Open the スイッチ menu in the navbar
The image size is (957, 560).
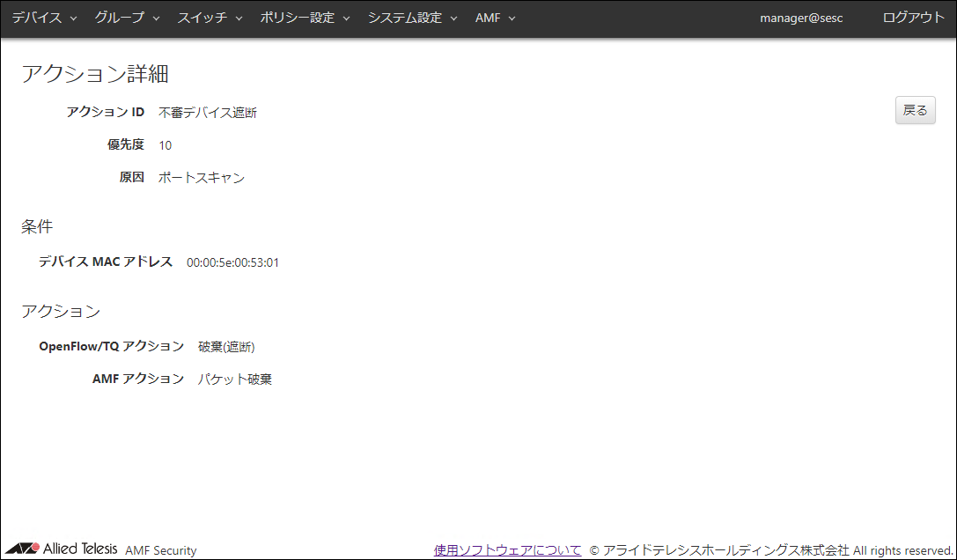coord(210,18)
